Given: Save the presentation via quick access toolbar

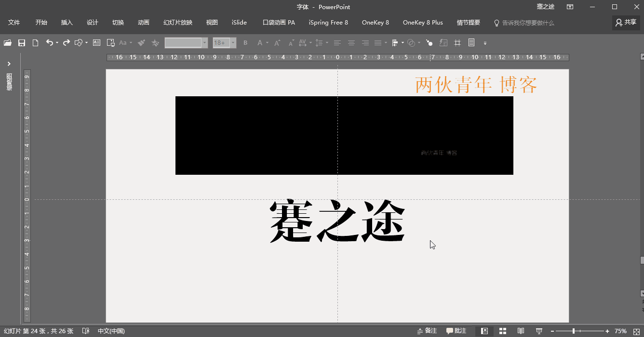Looking at the screenshot, I should pos(21,42).
